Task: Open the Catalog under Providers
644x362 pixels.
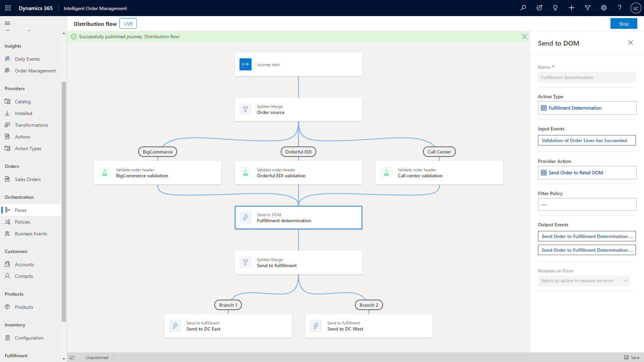Action: coord(22,101)
